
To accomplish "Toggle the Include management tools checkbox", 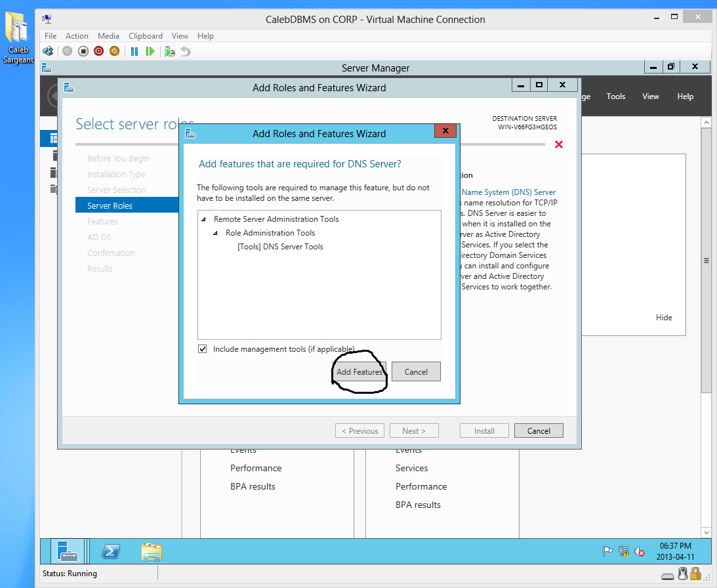I will click(203, 348).
